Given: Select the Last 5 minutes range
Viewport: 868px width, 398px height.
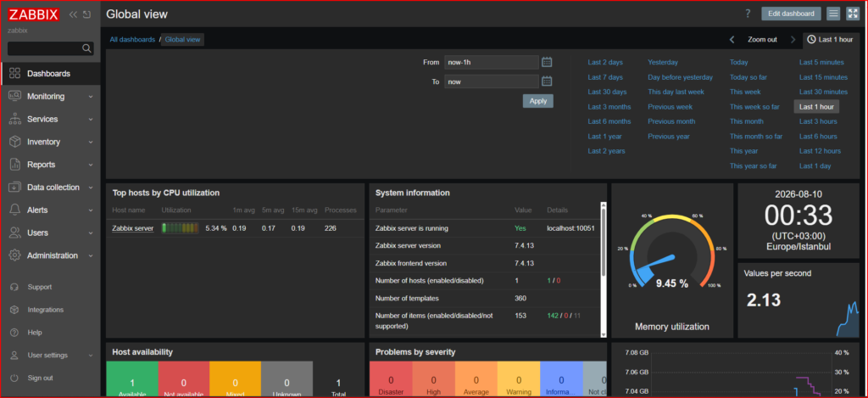Looking at the screenshot, I should (821, 62).
